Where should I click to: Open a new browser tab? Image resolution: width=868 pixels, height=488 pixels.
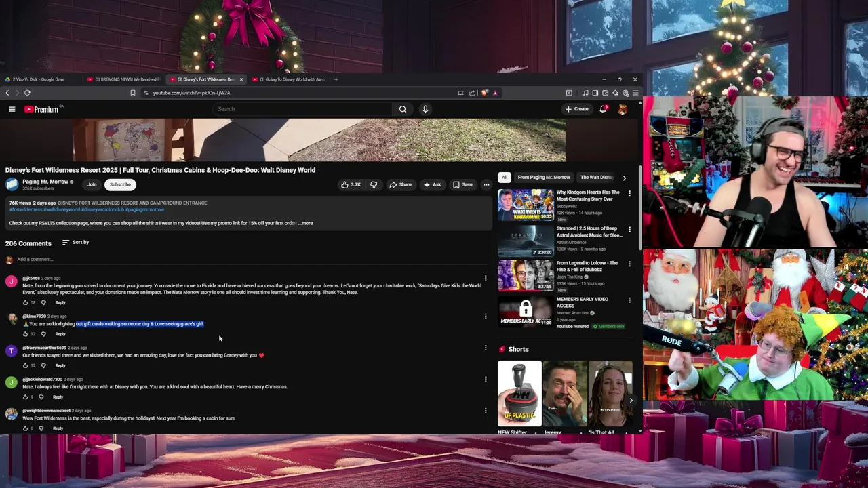(x=336, y=79)
